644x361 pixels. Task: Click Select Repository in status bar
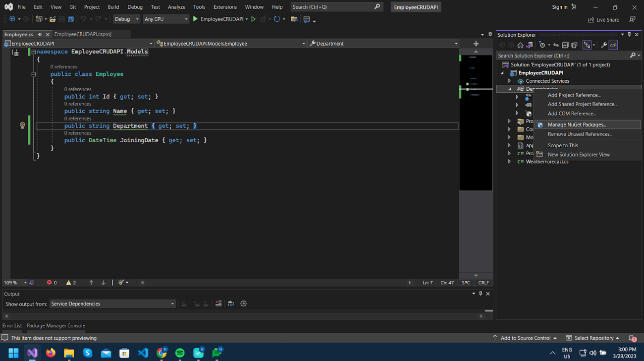(x=593, y=338)
